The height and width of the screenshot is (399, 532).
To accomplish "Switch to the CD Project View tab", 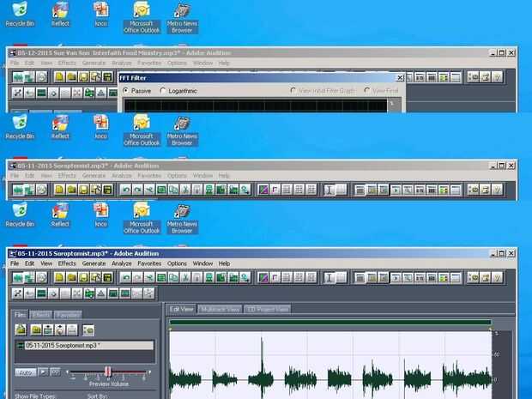I will tap(268, 309).
